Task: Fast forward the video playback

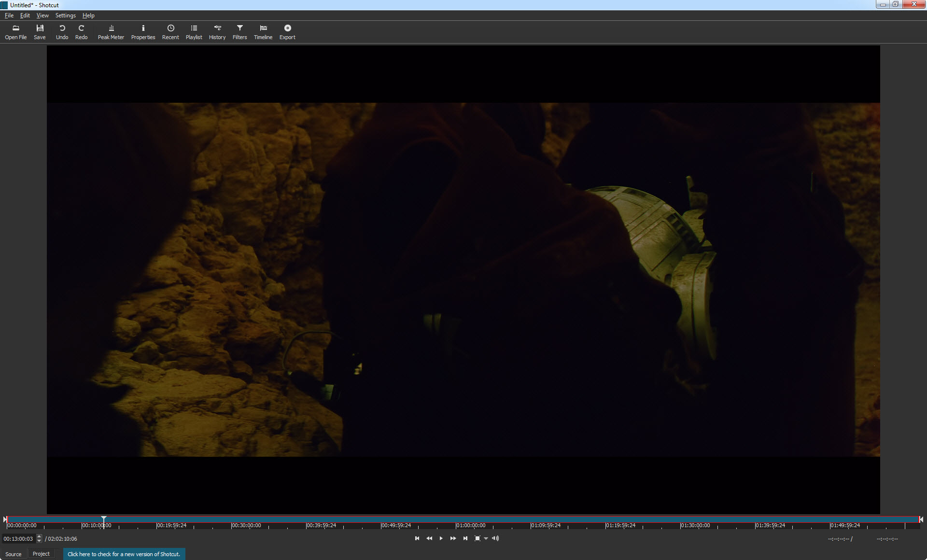Action: pyautogui.click(x=453, y=538)
